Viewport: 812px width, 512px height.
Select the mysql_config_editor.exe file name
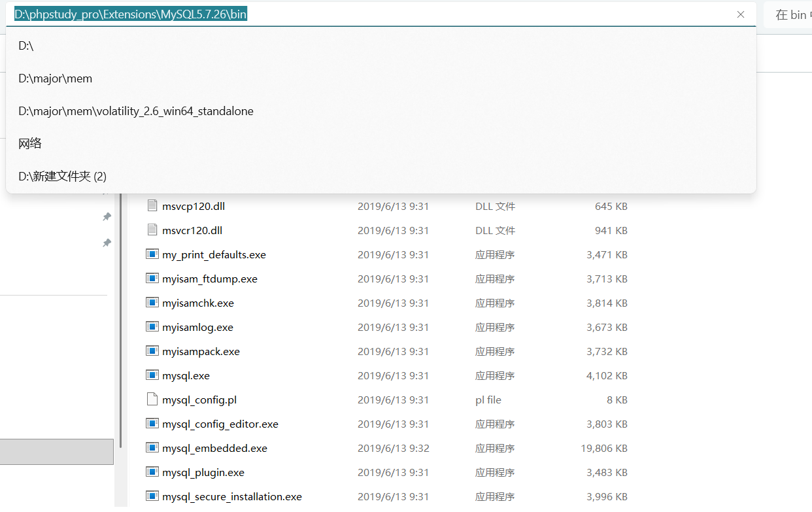(220, 424)
